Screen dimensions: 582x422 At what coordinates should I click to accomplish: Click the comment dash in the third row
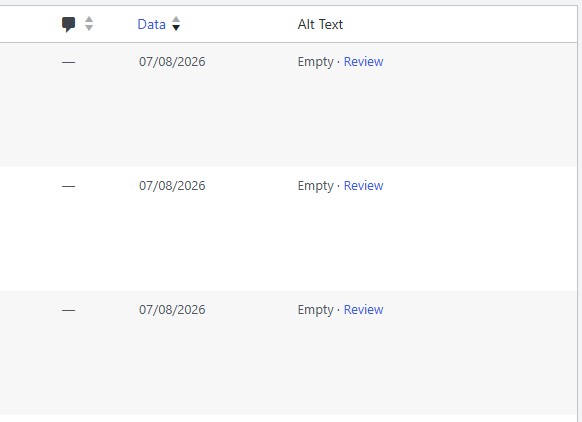(68, 310)
